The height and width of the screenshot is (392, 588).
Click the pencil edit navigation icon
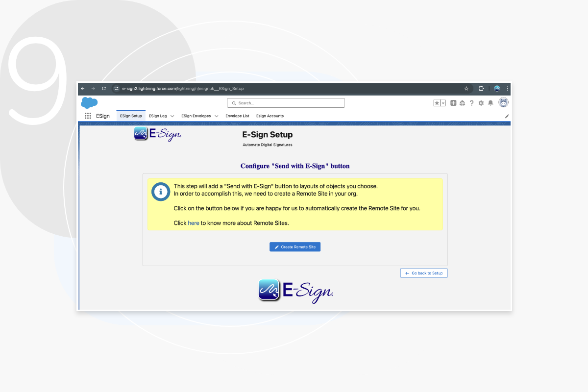coord(507,116)
